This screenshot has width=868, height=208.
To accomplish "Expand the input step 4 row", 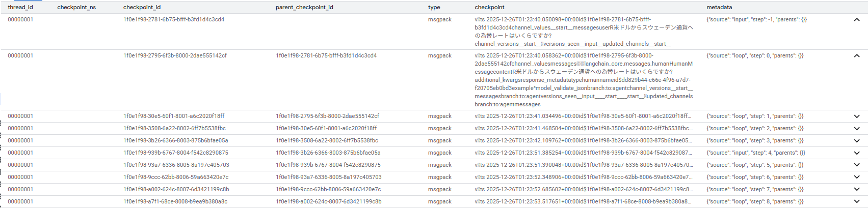I will click(856, 153).
